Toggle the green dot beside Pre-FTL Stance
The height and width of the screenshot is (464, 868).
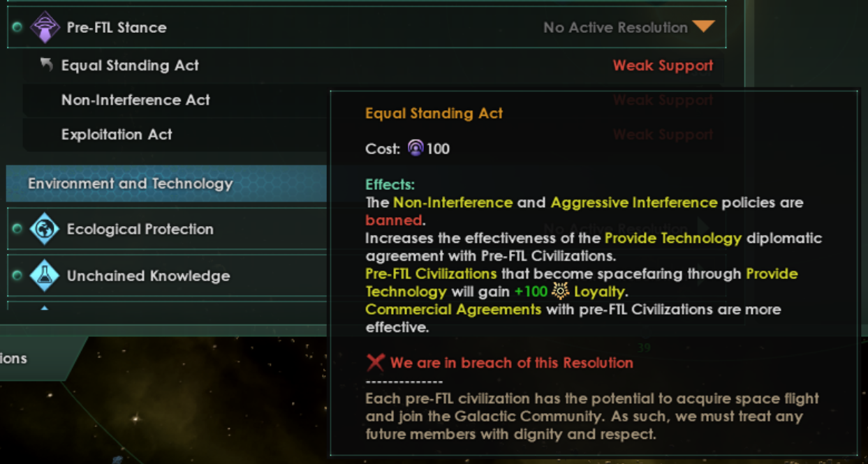click(x=17, y=27)
